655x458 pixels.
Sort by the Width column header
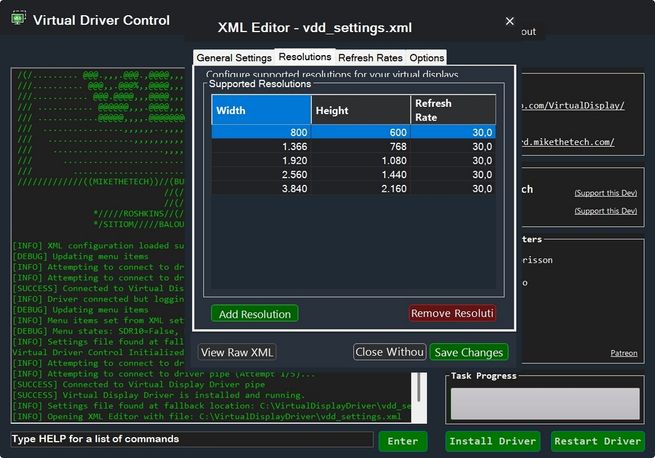click(261, 110)
